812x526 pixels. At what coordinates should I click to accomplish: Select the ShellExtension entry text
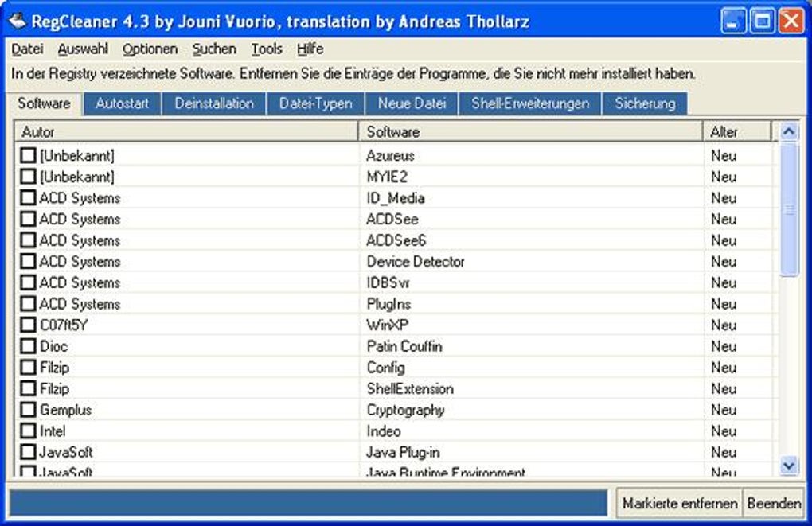410,389
